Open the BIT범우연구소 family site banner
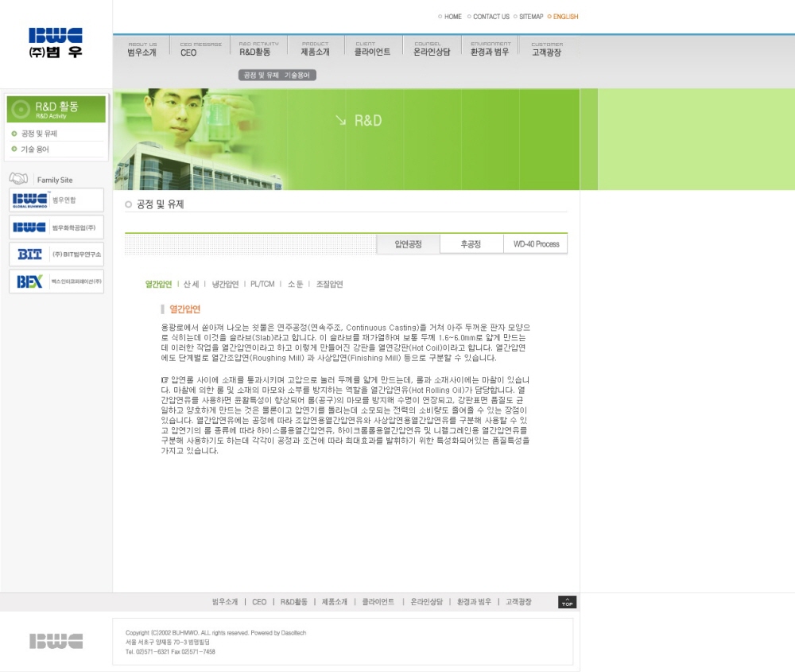Viewport: 795px width, 672px height. coord(56,254)
